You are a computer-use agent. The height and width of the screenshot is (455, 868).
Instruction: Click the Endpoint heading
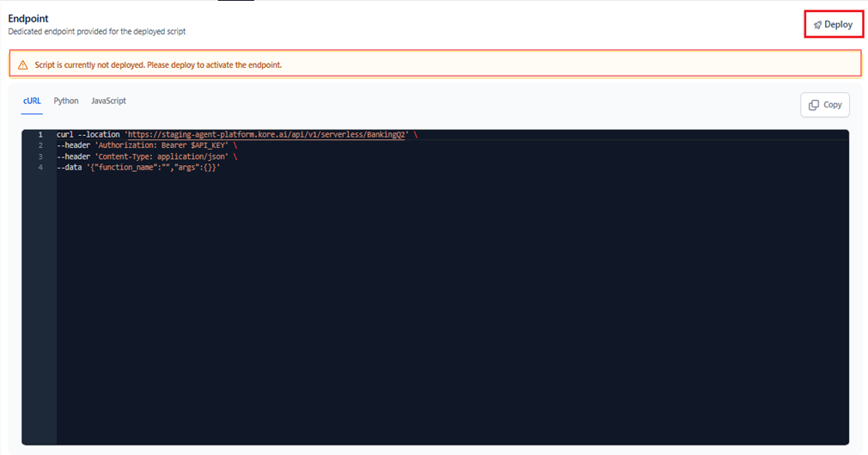tap(28, 18)
